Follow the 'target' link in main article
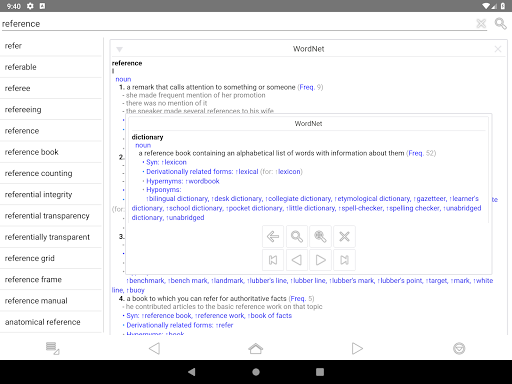This screenshot has height=384, width=512. [x=437, y=281]
